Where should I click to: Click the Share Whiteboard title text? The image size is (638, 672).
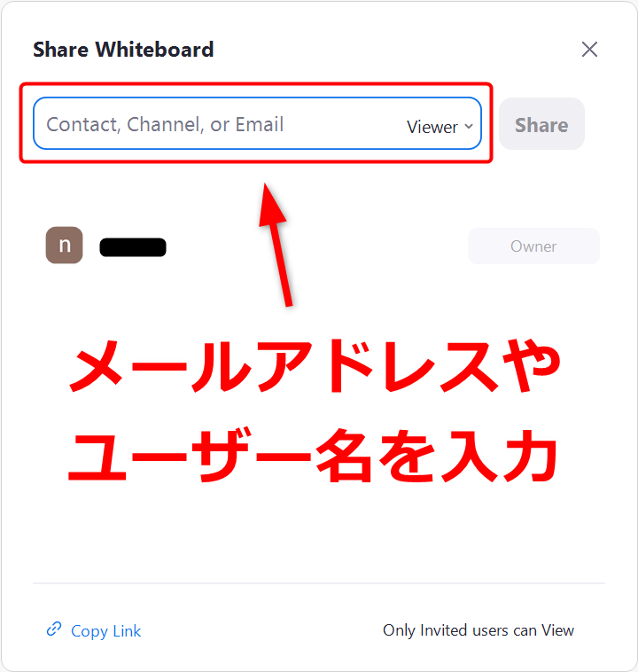(123, 50)
